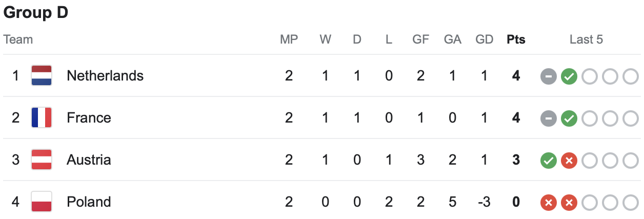Click the GD column header
Image resolution: width=644 pixels, height=219 pixels.
pos(484,39)
